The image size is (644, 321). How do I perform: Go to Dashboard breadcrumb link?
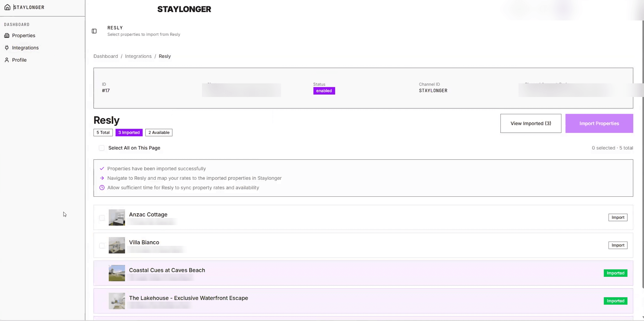tap(106, 56)
